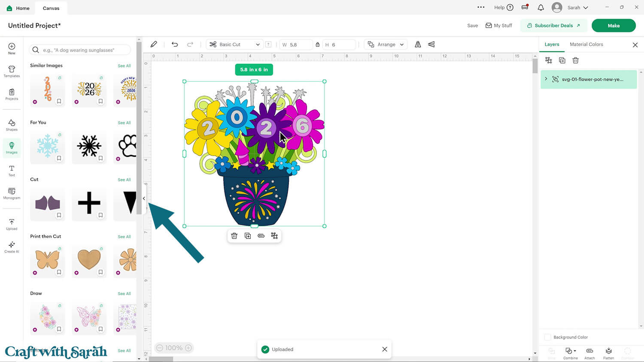Expand the svg-01-flower-pot layer group
Image resolution: width=644 pixels, height=362 pixels.
tap(546, 79)
